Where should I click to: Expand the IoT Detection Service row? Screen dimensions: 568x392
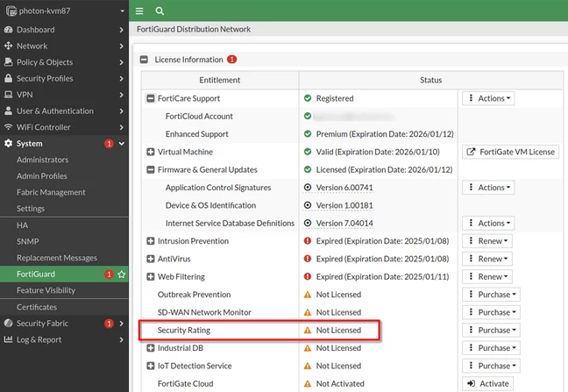151,366
